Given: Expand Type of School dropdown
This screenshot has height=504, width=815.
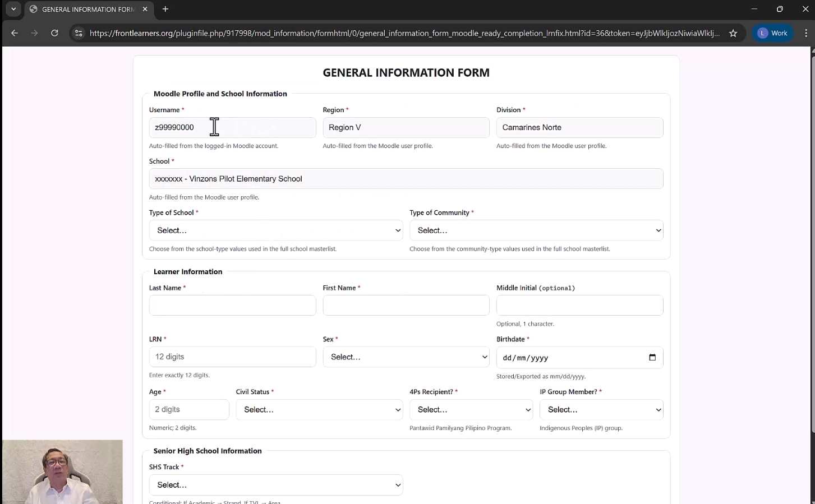Looking at the screenshot, I should (x=275, y=230).
